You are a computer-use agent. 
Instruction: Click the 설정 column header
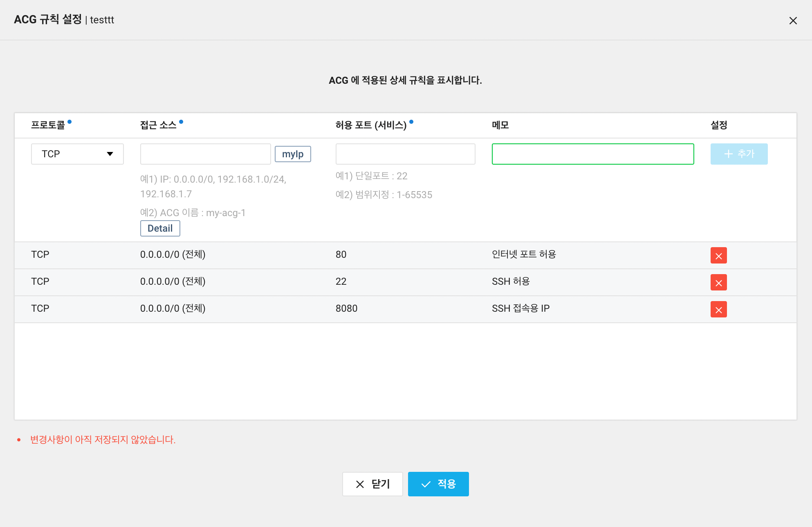tap(719, 125)
